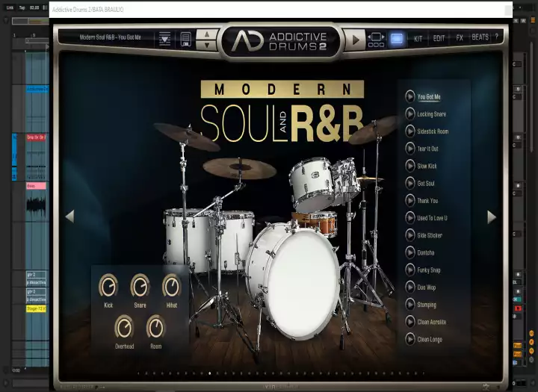Image resolution: width=538 pixels, height=392 pixels.
Task: Select the Locking Snare preset name
Action: [x=432, y=114]
